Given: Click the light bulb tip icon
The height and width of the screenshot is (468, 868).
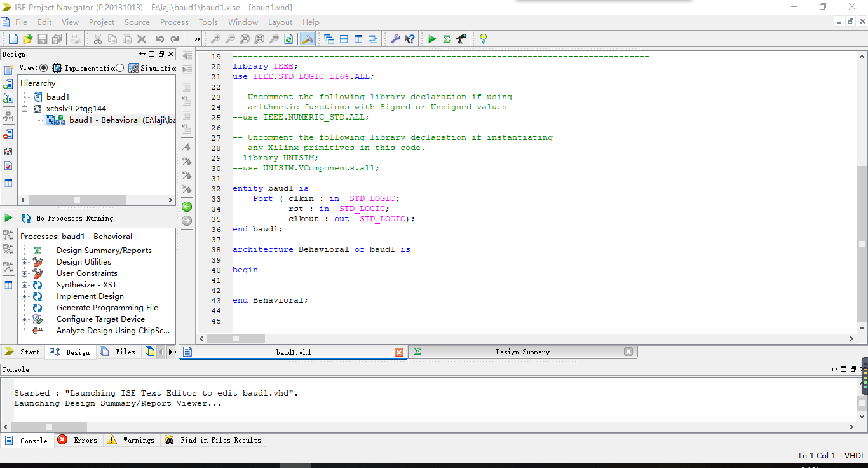Looking at the screenshot, I should [x=483, y=39].
